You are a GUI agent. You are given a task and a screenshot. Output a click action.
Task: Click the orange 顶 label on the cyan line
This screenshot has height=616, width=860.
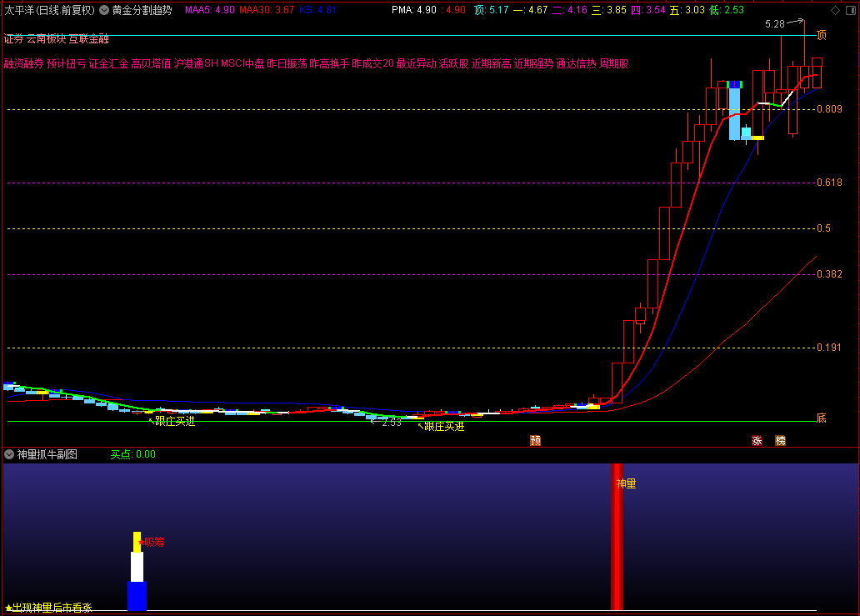822,35
